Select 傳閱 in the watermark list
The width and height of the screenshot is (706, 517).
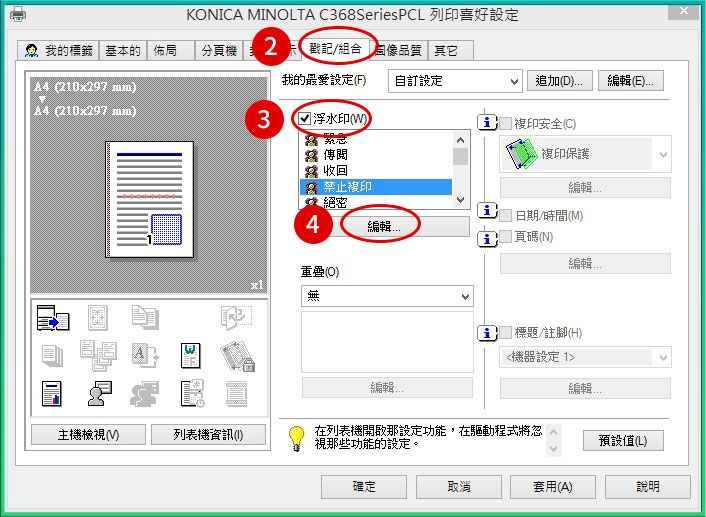(376, 155)
